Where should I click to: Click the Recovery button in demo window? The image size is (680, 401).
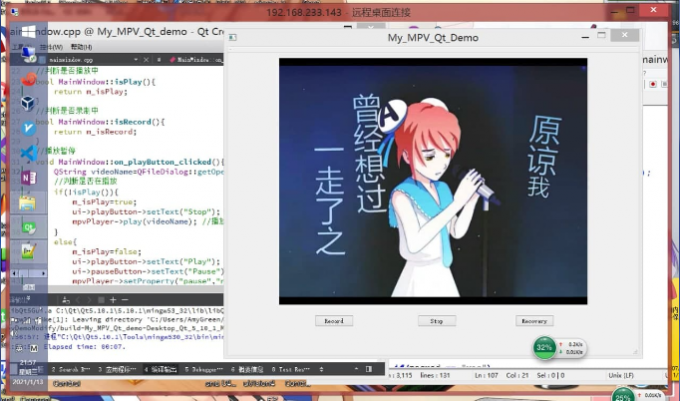click(x=534, y=321)
